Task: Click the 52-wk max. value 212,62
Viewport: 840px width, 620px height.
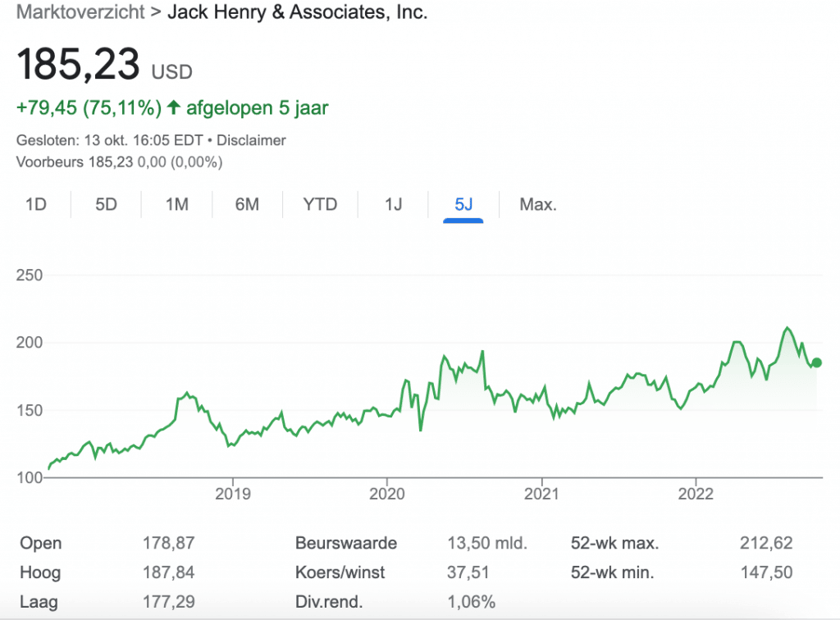Action: tap(766, 543)
